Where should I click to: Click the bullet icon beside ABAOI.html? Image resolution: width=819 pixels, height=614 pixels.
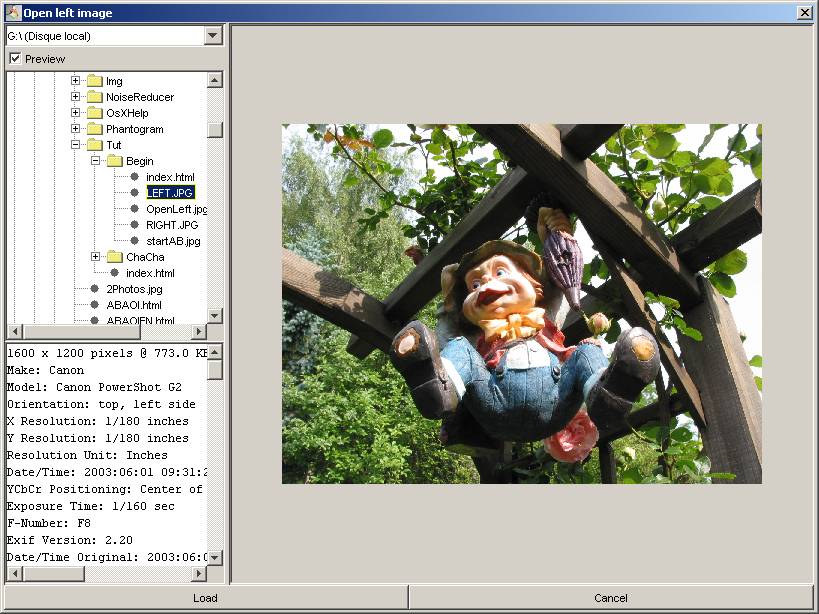point(95,305)
